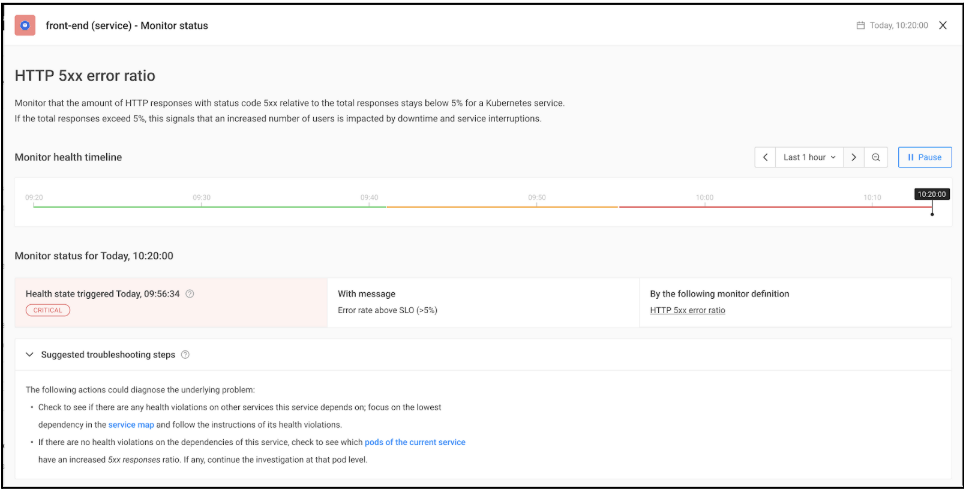Collapse the Suggested troubleshooting steps section
The height and width of the screenshot is (490, 964).
pos(30,354)
